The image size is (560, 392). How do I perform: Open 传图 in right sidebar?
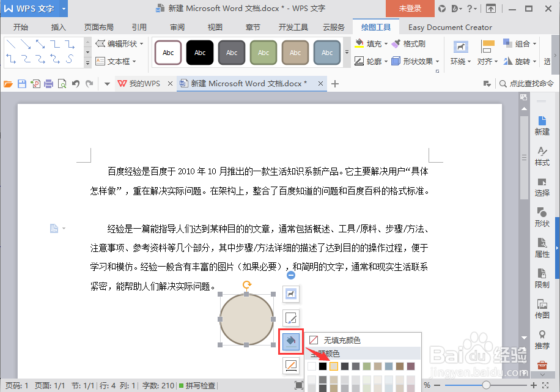coord(542,309)
